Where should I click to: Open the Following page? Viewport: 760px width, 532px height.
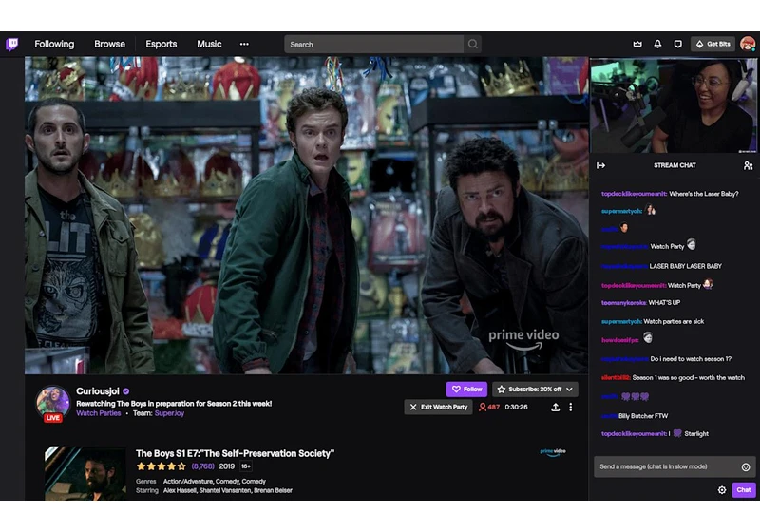coord(54,44)
